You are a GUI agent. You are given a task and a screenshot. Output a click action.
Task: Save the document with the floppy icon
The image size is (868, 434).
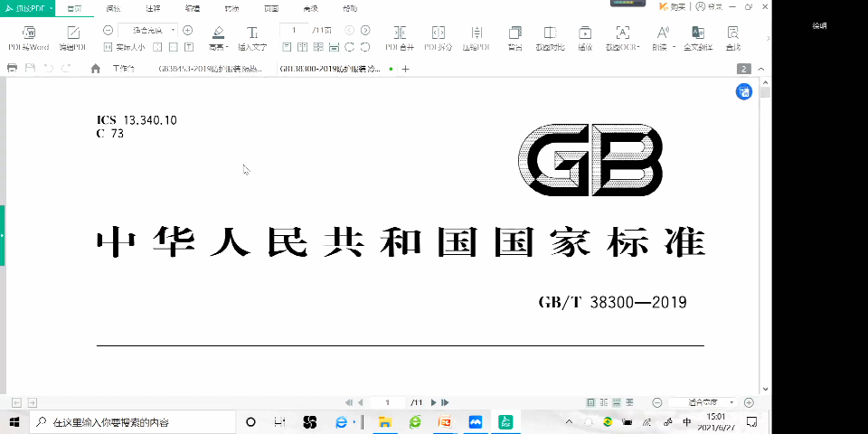(31, 68)
